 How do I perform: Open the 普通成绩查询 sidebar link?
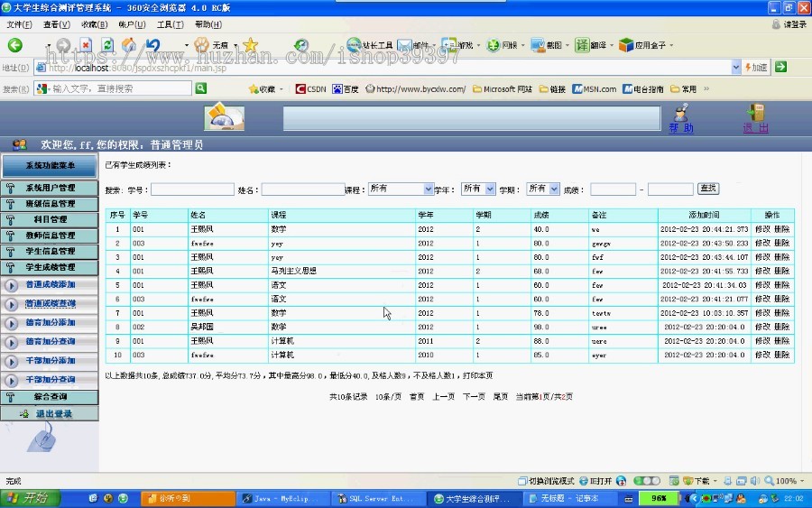[x=51, y=303]
